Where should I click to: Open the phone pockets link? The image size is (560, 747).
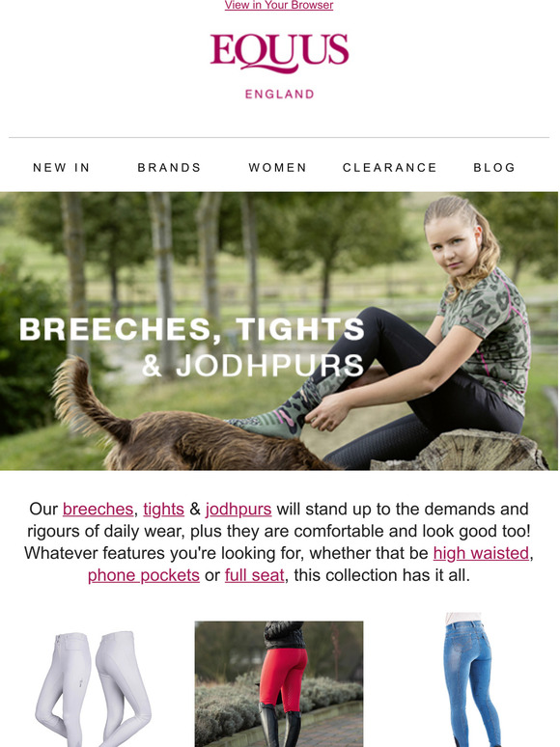pos(144,575)
